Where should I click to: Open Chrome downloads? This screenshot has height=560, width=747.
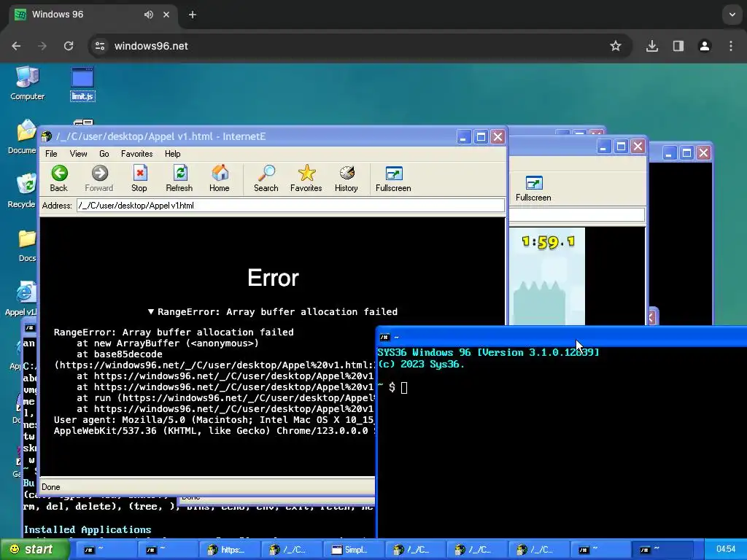tap(652, 46)
